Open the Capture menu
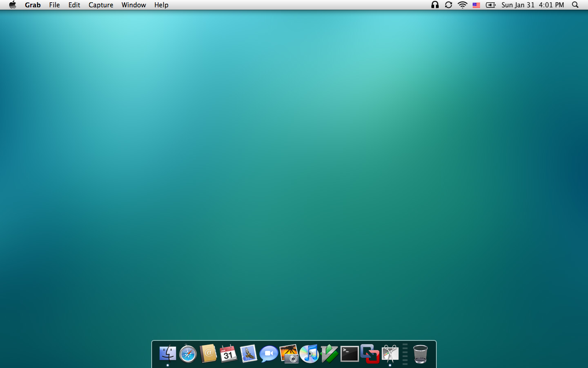This screenshot has height=368, width=588. [x=101, y=5]
